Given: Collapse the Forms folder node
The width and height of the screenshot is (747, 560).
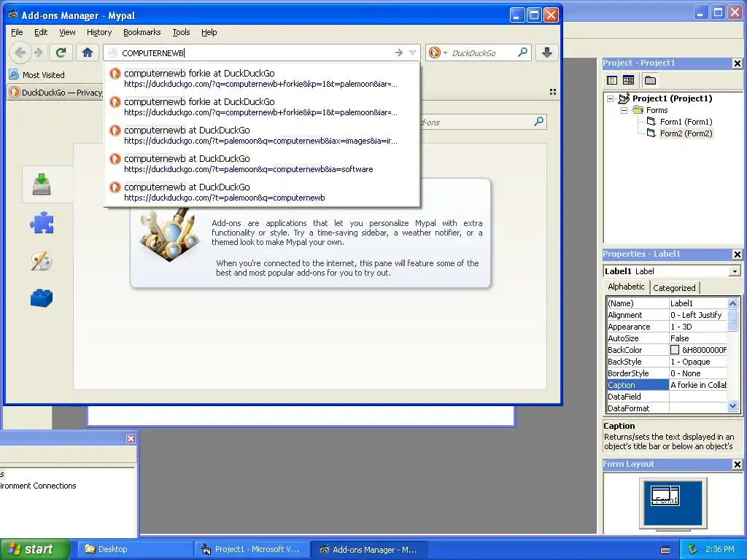Looking at the screenshot, I should click(x=624, y=110).
